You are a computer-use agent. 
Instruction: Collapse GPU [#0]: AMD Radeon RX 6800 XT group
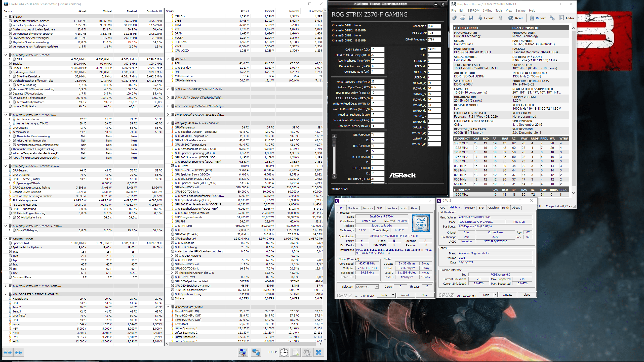pos(168,123)
